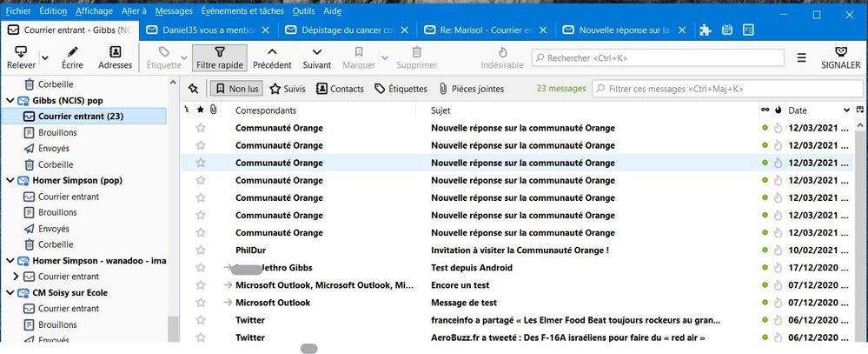Image resolution: width=868 pixels, height=354 pixels.
Task: Click the Filtre rapide button
Action: click(x=219, y=57)
